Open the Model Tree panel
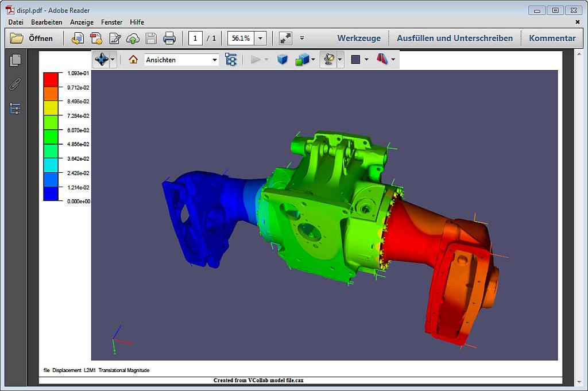The image size is (588, 391). point(231,59)
